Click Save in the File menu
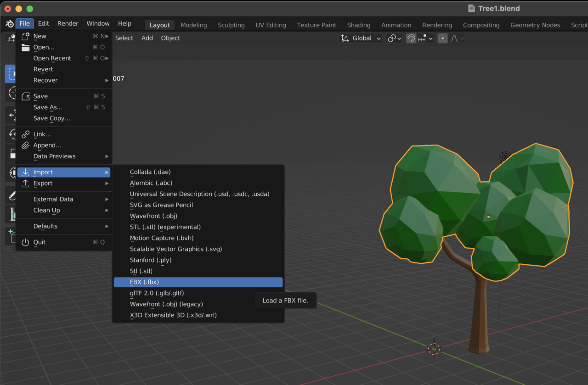Viewport: 588px width, 385px height. coord(40,96)
